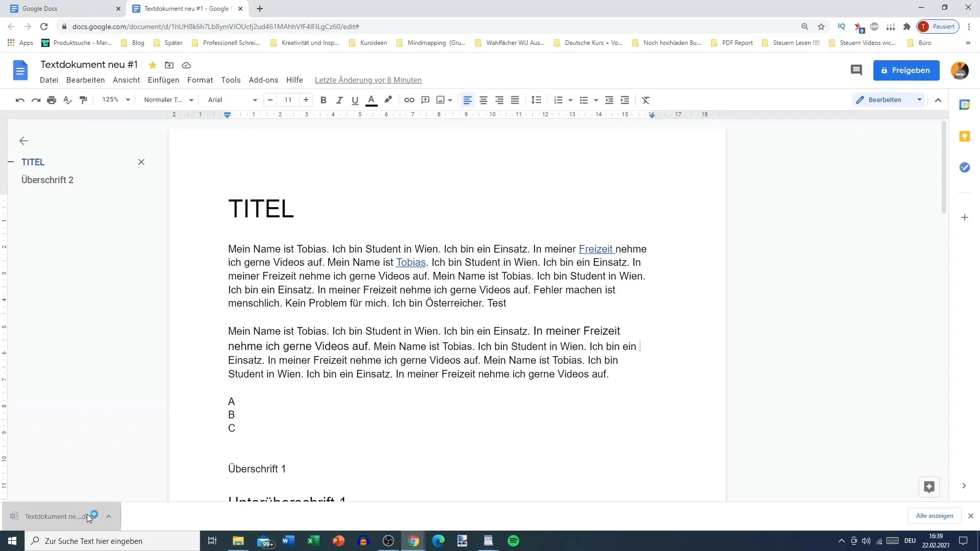Open the Tools menu
This screenshot has height=551, width=980.
tap(230, 80)
